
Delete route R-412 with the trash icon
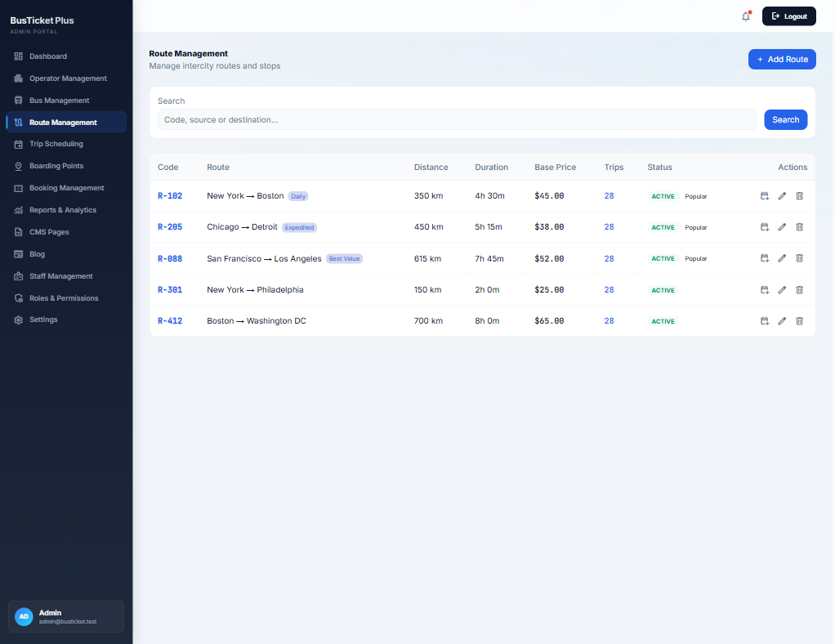coord(799,320)
